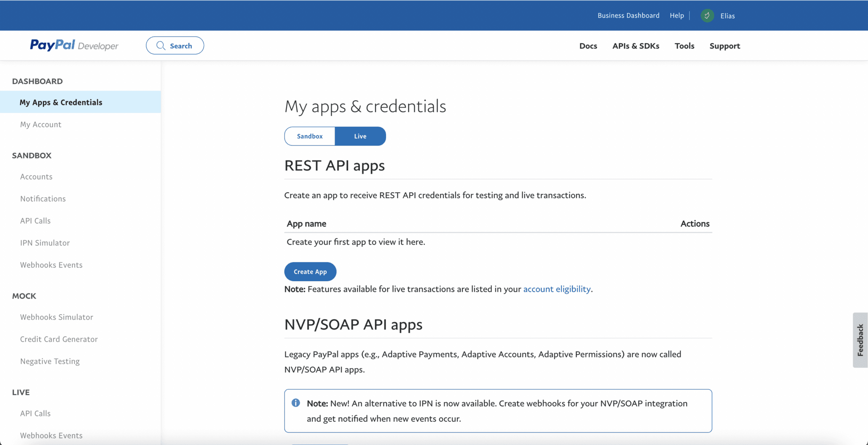Click the PayPal Developer logo
The width and height of the screenshot is (868, 445).
[x=74, y=45]
